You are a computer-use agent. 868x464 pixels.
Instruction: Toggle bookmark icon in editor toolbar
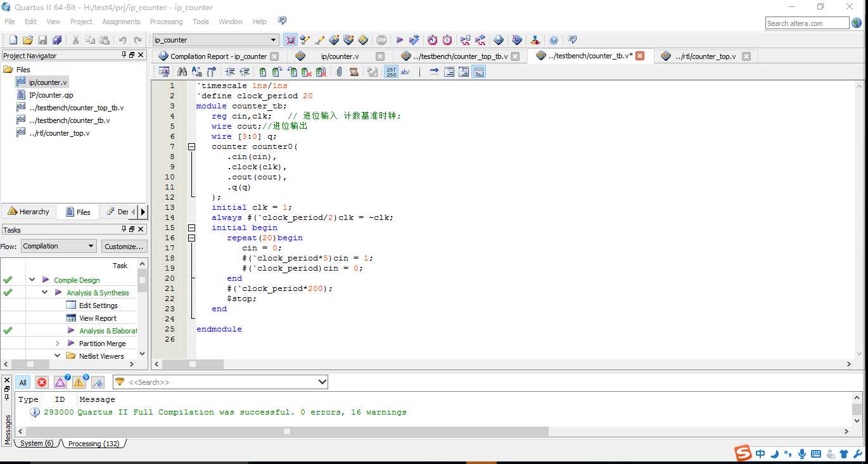(x=262, y=72)
